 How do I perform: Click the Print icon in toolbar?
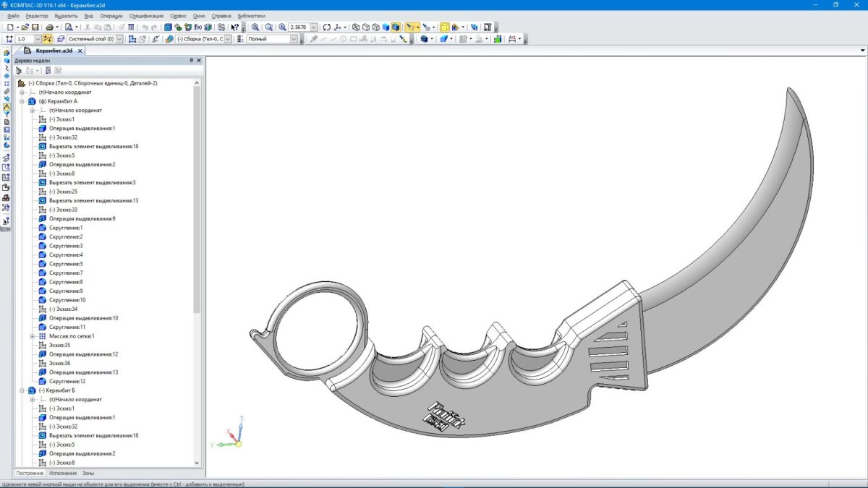pos(48,27)
